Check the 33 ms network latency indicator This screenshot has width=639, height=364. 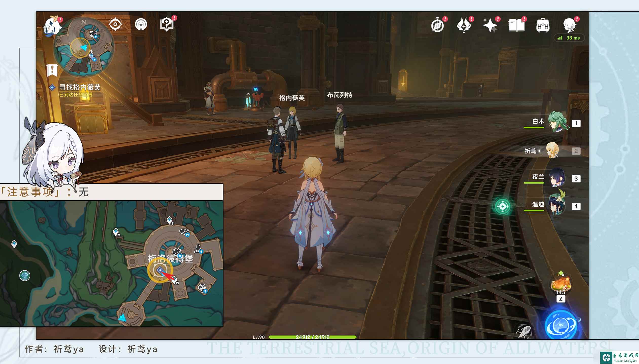pyautogui.click(x=569, y=38)
